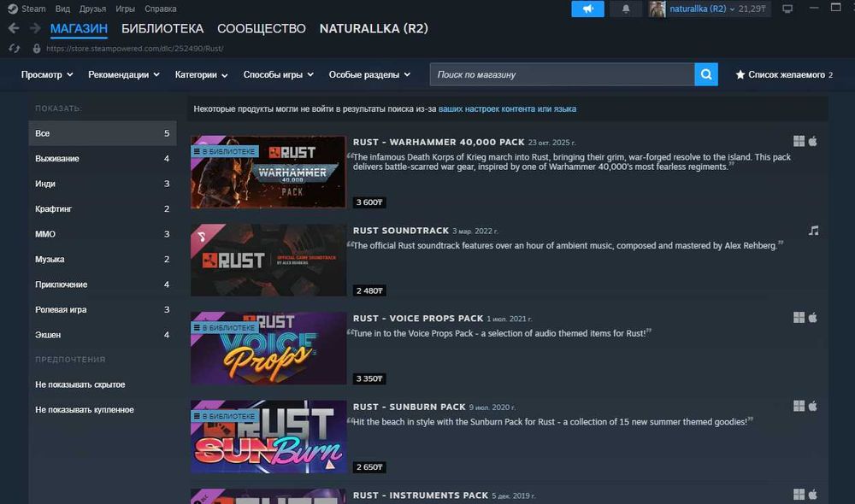
Task: Click the blue magnifier search button
Action: (706, 74)
